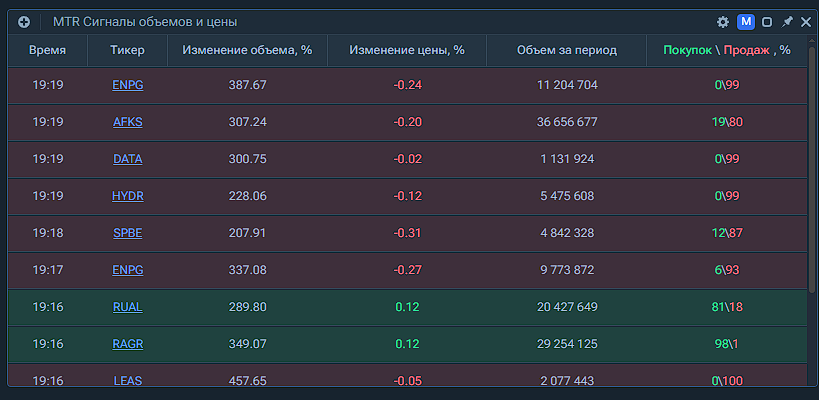Click the Изменение цены, % column header
The image size is (819, 400).
[x=407, y=50]
